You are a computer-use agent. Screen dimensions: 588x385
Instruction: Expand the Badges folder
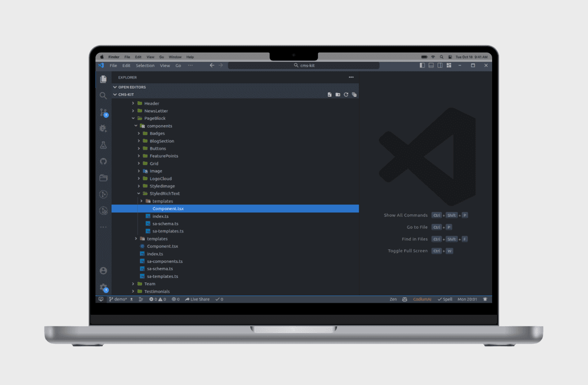point(235,133)
